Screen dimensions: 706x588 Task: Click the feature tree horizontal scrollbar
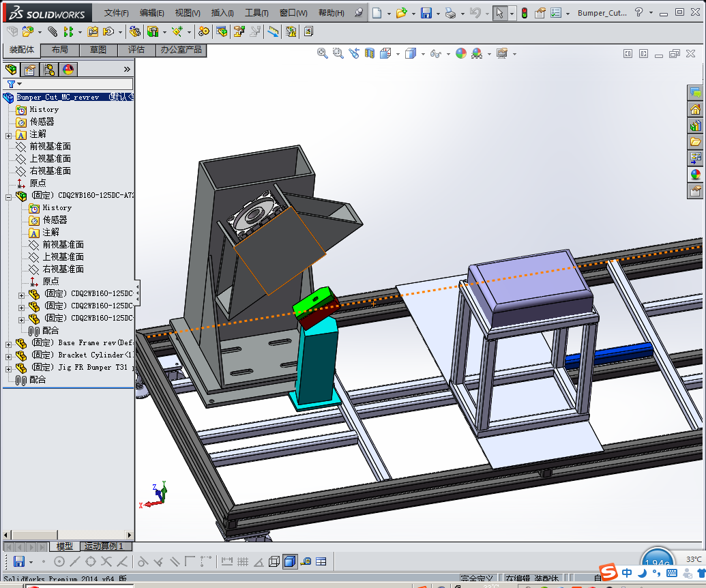click(x=68, y=535)
